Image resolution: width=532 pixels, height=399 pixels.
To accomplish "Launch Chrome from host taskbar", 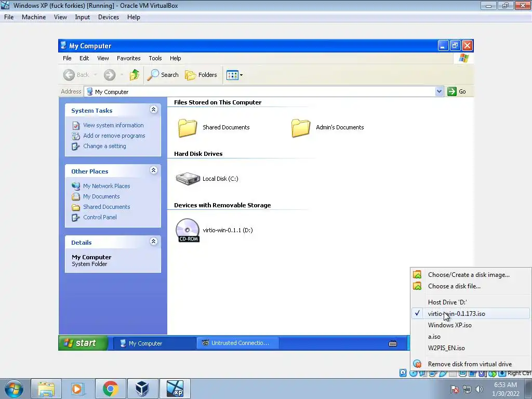I will 110,389.
